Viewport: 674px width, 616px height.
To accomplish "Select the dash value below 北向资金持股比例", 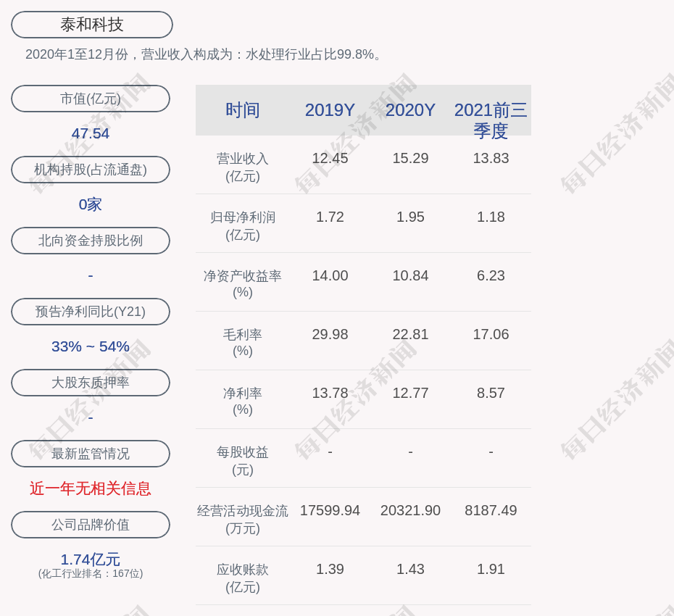I will [91, 275].
